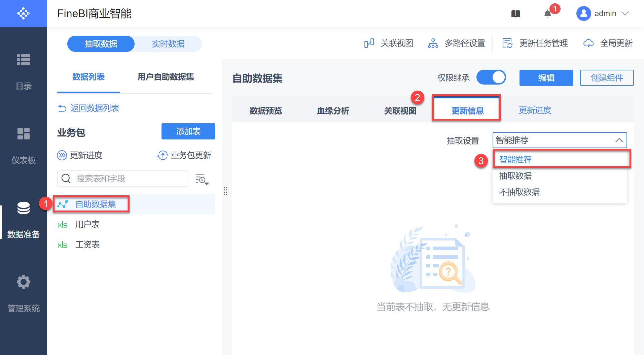Select 智能推荐 from the dropdown list
644x355 pixels.
(x=560, y=160)
